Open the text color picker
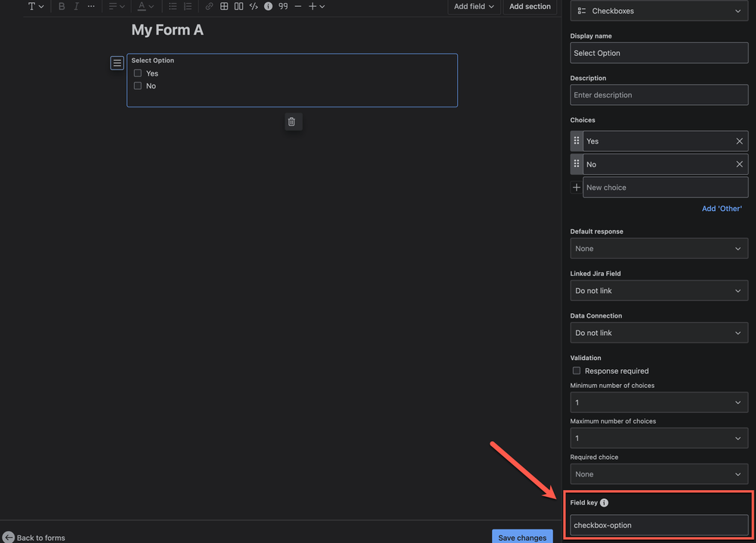The height and width of the screenshot is (543, 756). (x=145, y=6)
